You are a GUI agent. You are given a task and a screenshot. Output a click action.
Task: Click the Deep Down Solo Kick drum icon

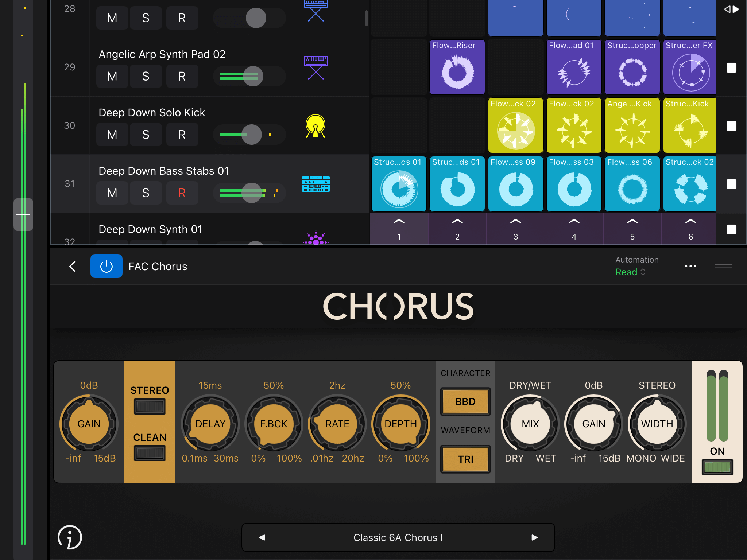(x=316, y=126)
